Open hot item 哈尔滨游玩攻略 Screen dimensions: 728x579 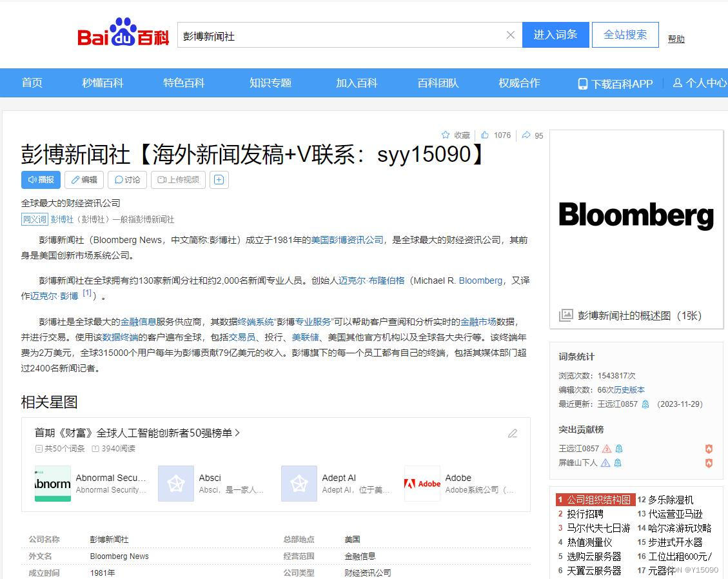[x=680, y=528]
